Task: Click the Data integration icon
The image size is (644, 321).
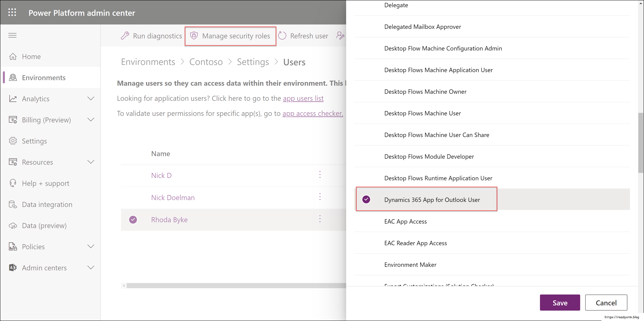Action: [13, 204]
